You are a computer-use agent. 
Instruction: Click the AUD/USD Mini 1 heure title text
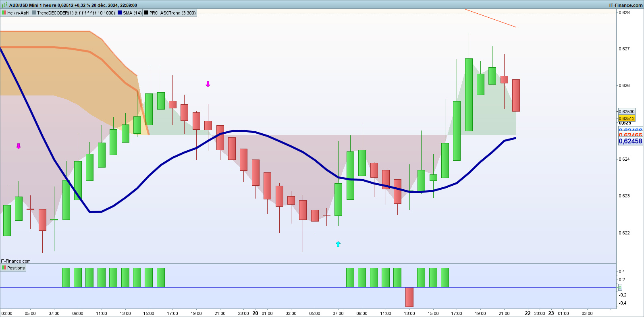(x=33, y=5)
